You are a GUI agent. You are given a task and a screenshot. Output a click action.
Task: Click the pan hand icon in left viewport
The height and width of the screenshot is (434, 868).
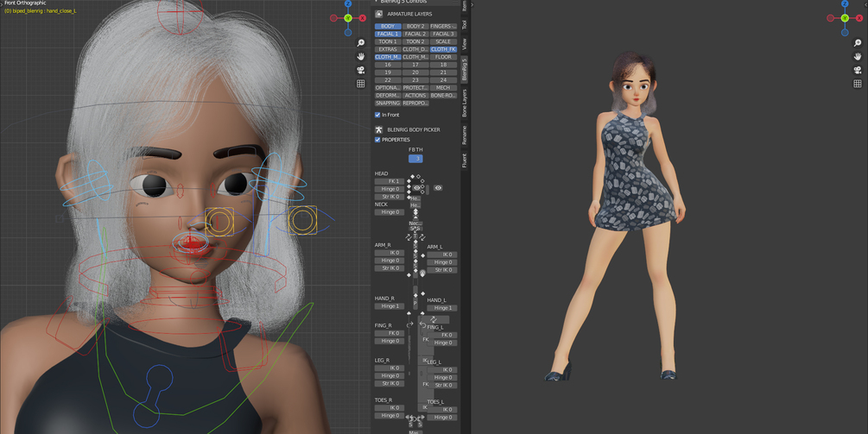361,56
